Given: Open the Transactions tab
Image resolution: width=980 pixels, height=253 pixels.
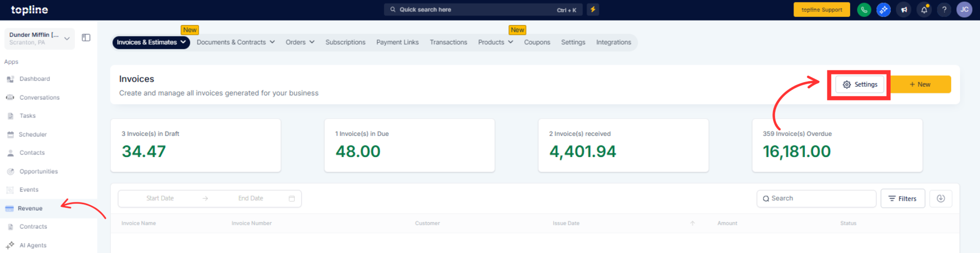Looking at the screenshot, I should (448, 43).
